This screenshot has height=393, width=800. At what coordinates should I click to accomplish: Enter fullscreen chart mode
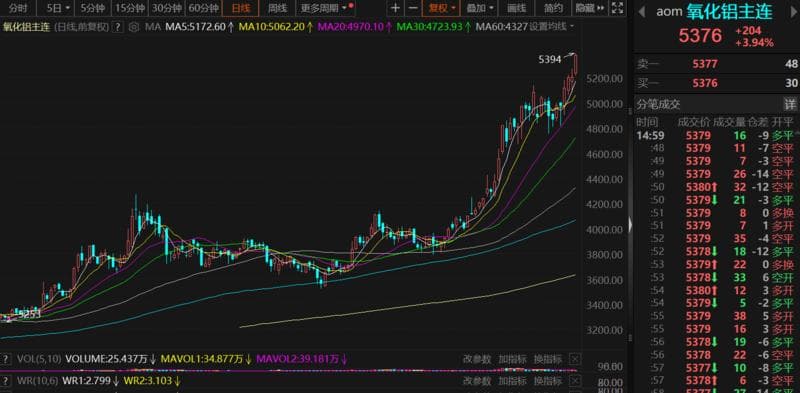pos(617,8)
